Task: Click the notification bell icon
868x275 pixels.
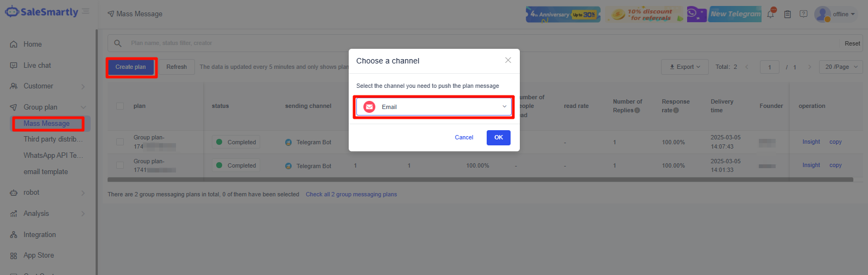Action: pos(770,14)
